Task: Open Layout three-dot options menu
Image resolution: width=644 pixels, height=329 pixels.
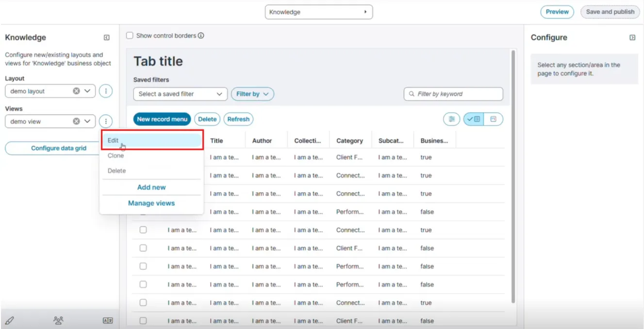Action: coord(106,91)
